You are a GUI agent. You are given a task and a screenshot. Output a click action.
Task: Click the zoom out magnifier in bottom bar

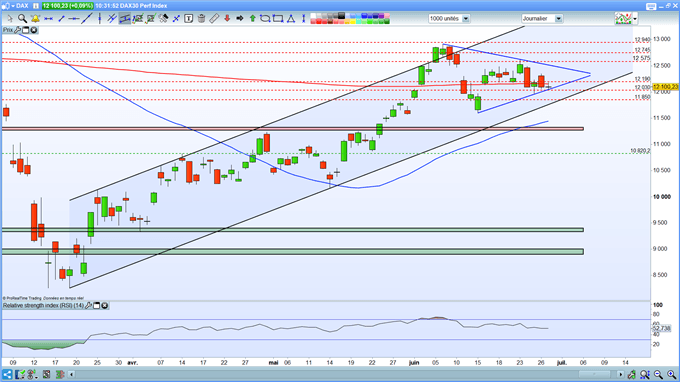click(658, 374)
